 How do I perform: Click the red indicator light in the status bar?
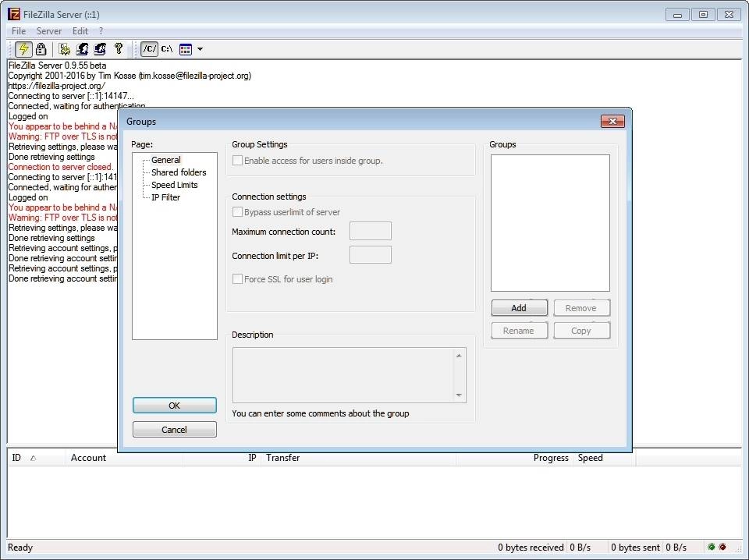coord(722,547)
